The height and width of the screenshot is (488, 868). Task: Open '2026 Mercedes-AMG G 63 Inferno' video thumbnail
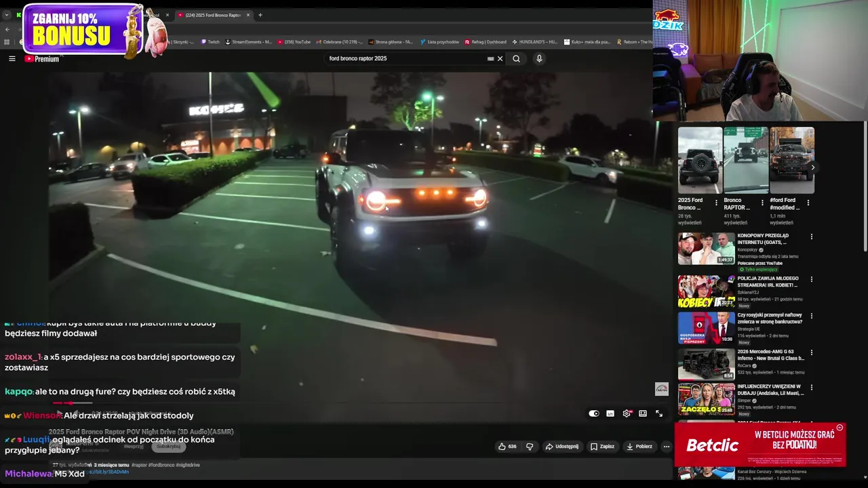coord(706,364)
